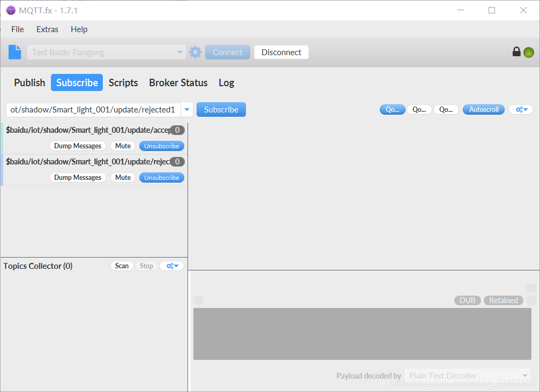Viewport: 540px width, 392px height.
Task: Click the Payload decoded by label
Action: (369, 376)
